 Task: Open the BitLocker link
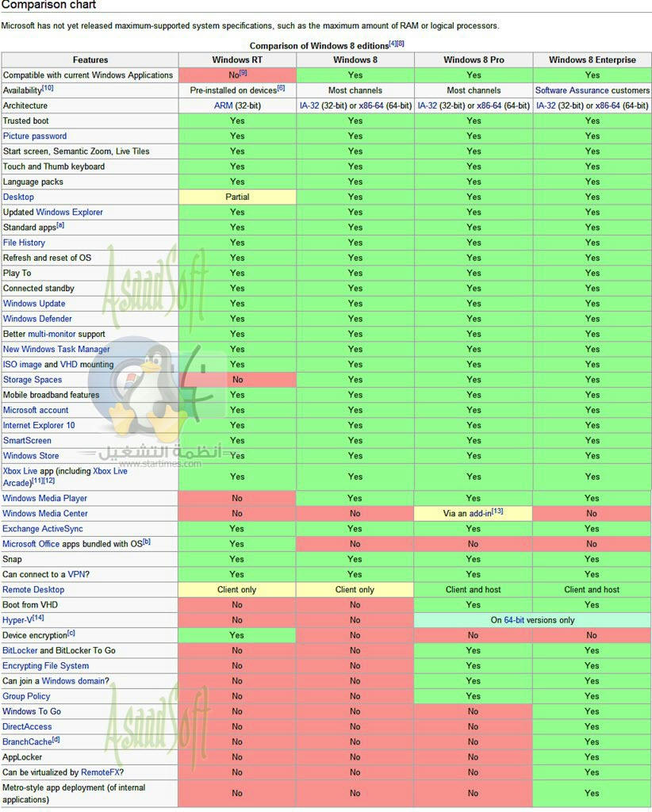[20, 651]
